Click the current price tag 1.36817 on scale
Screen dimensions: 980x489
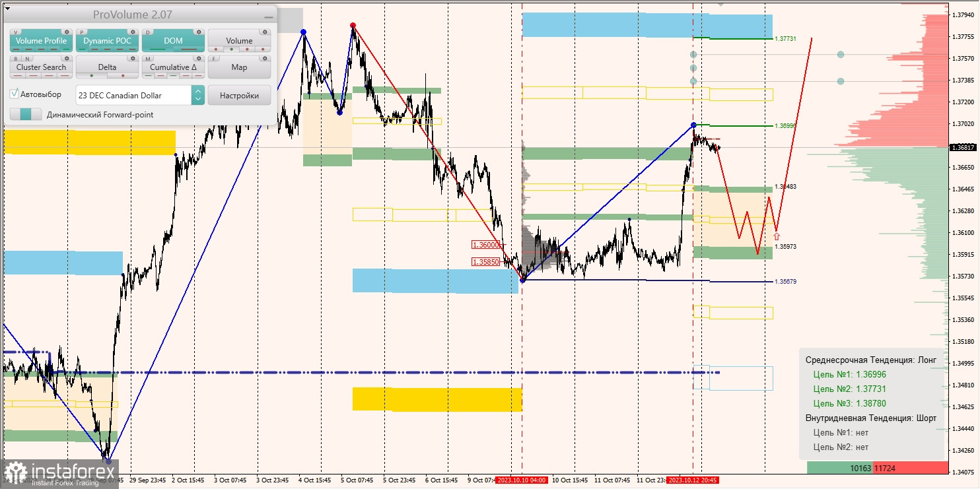tap(964, 147)
